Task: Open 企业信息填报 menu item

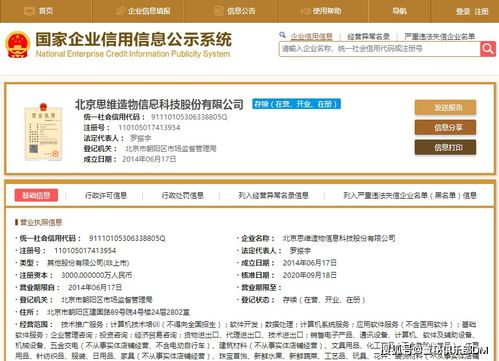Action: pos(149,11)
